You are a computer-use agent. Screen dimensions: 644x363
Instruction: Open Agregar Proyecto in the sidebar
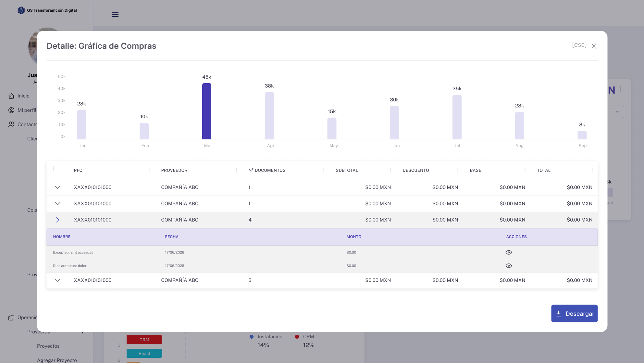57,360
